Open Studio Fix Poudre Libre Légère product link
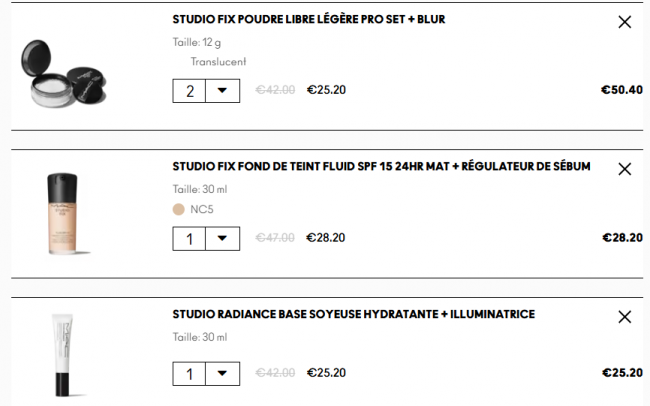 point(308,19)
